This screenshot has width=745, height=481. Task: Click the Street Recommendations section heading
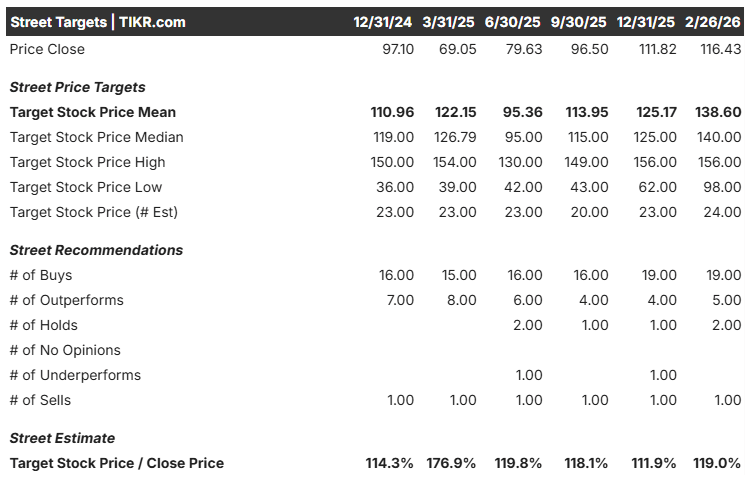click(96, 250)
